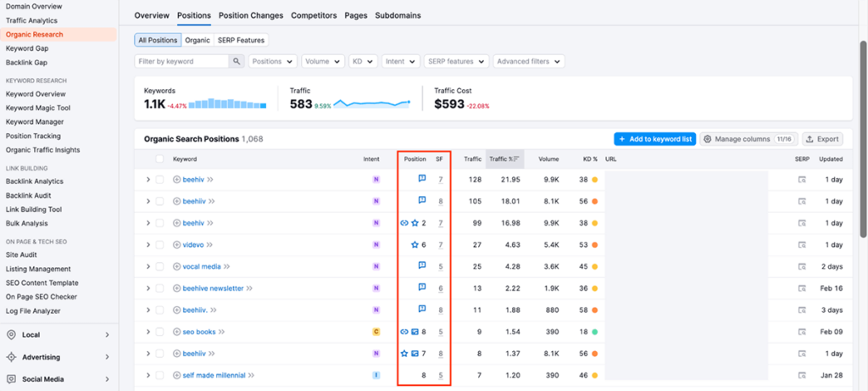Open the Intent filter dropdown
Screen dimensions: 868x391
point(400,61)
